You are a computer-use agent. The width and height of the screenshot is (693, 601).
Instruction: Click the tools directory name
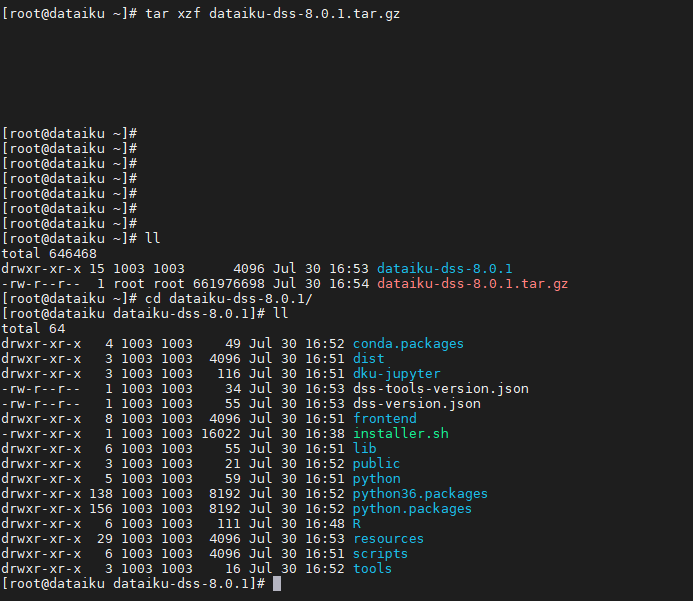[373, 569]
